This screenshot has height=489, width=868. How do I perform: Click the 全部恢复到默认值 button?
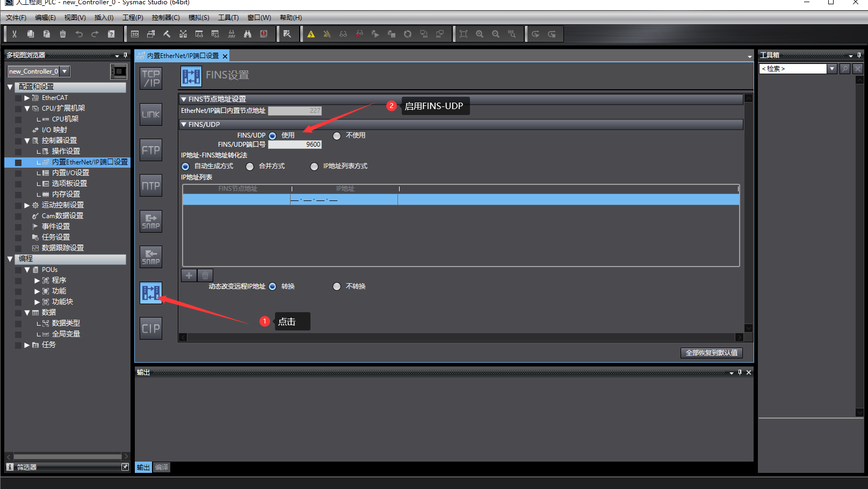pos(711,353)
